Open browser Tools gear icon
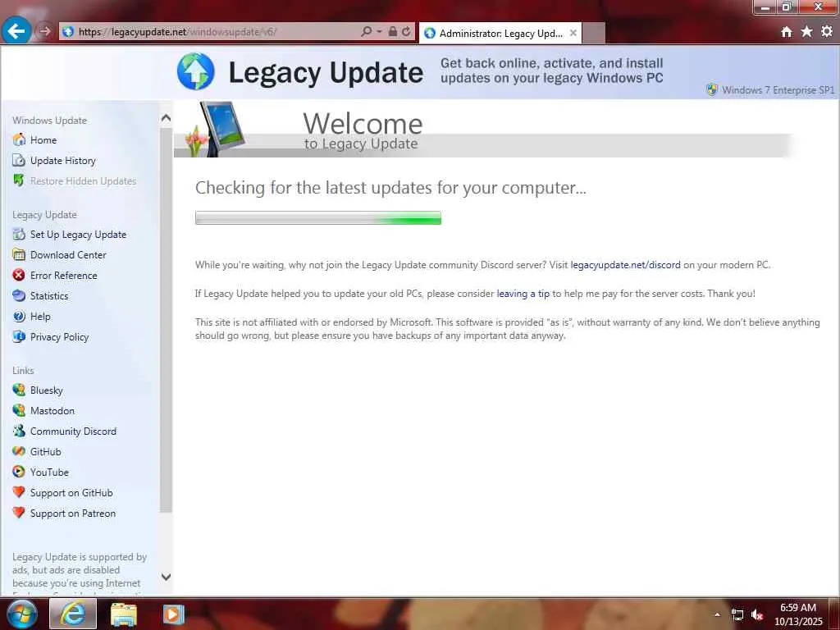This screenshot has width=840, height=630. pos(827,32)
